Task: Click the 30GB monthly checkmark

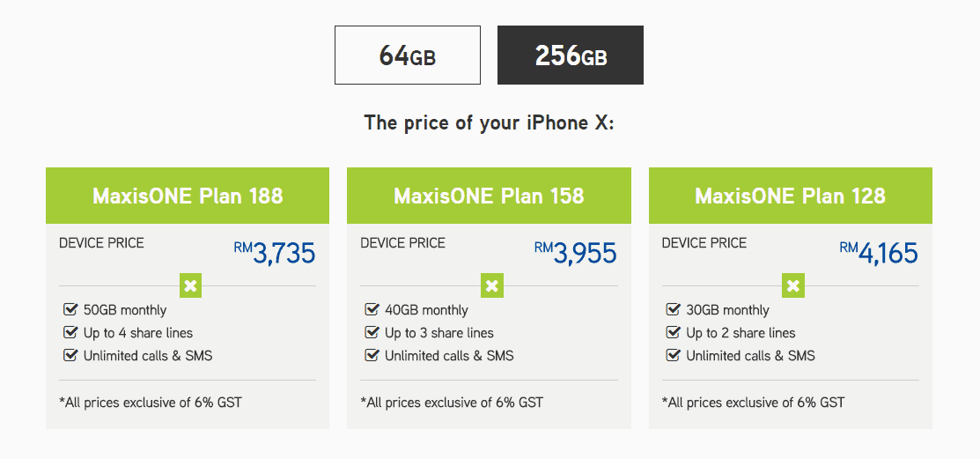Action: [x=673, y=309]
